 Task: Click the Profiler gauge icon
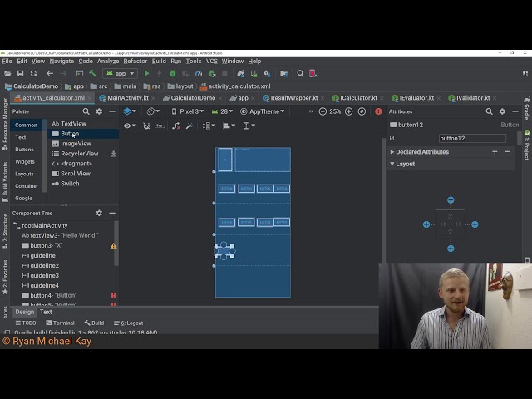pyautogui.click(x=199, y=74)
